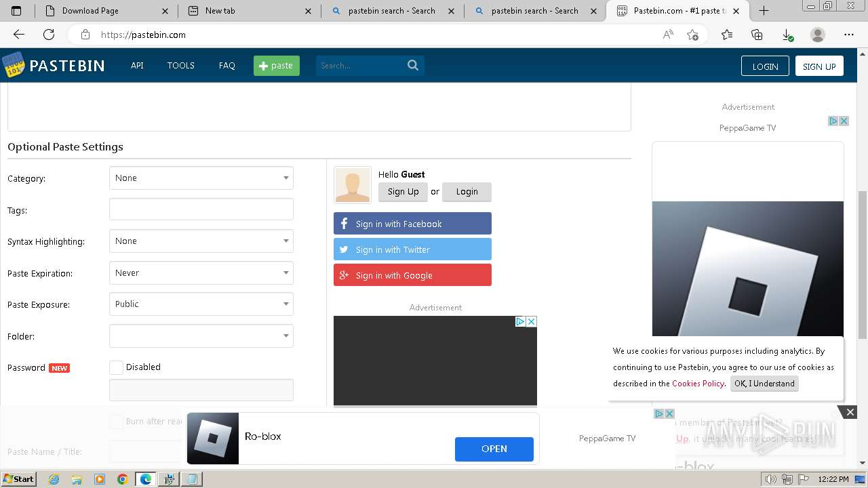Click the Roblox ad image in sidebar
Viewport: 868px width, 488px height.
(x=748, y=269)
